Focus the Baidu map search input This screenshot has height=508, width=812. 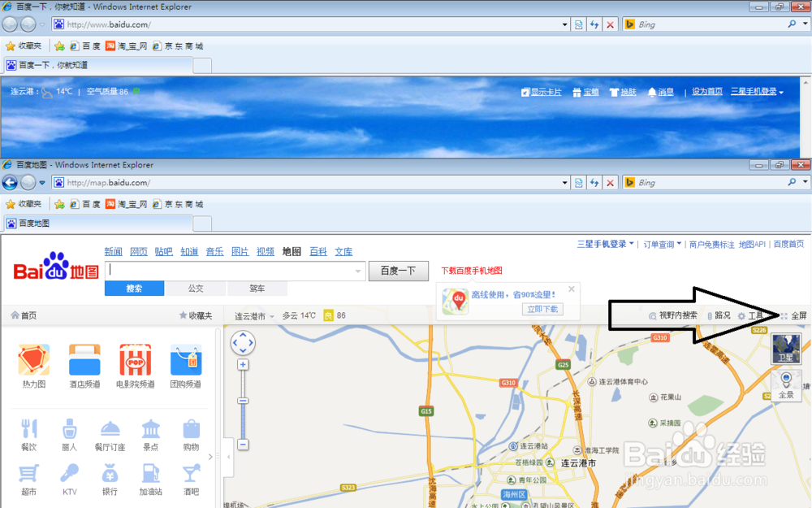(x=230, y=271)
